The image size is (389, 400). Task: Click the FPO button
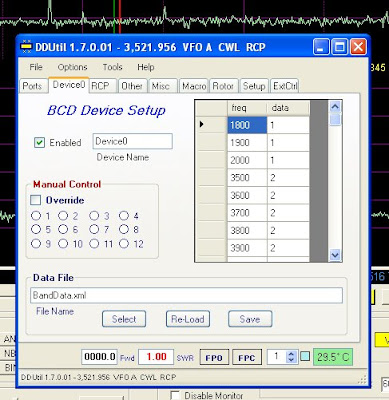click(x=214, y=358)
